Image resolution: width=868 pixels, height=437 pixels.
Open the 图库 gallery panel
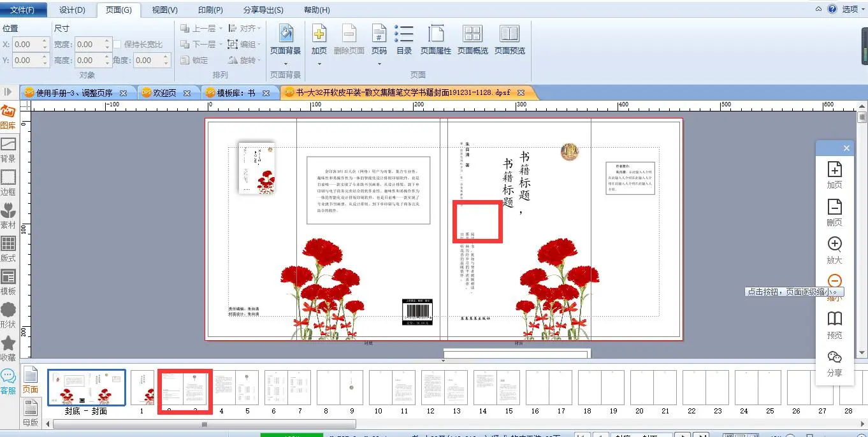[x=8, y=118]
